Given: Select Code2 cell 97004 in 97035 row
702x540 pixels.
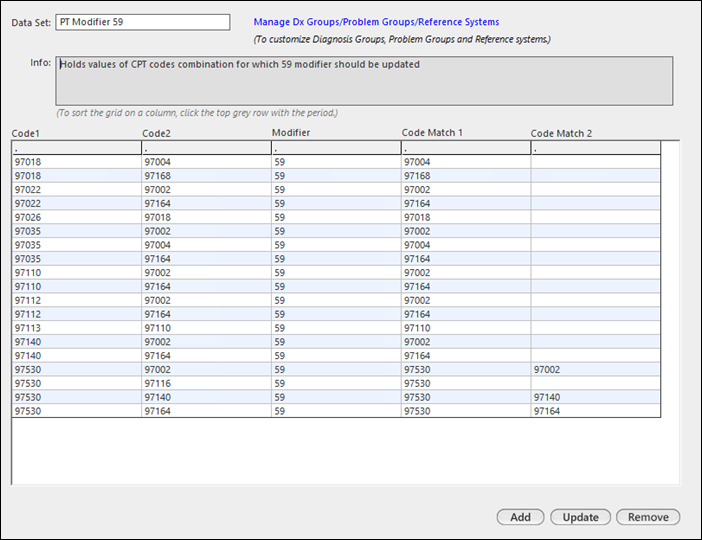Looking at the screenshot, I should point(206,245).
